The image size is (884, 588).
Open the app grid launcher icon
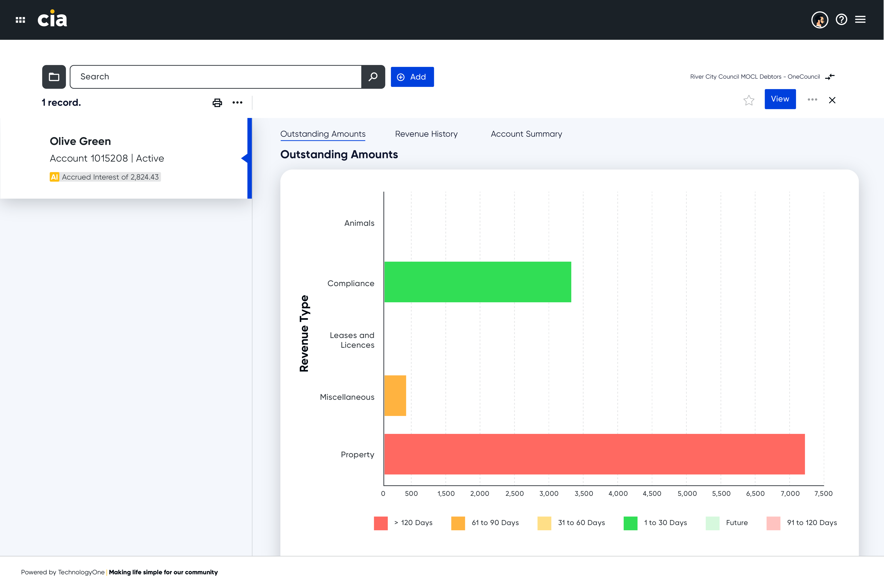pos(20,20)
